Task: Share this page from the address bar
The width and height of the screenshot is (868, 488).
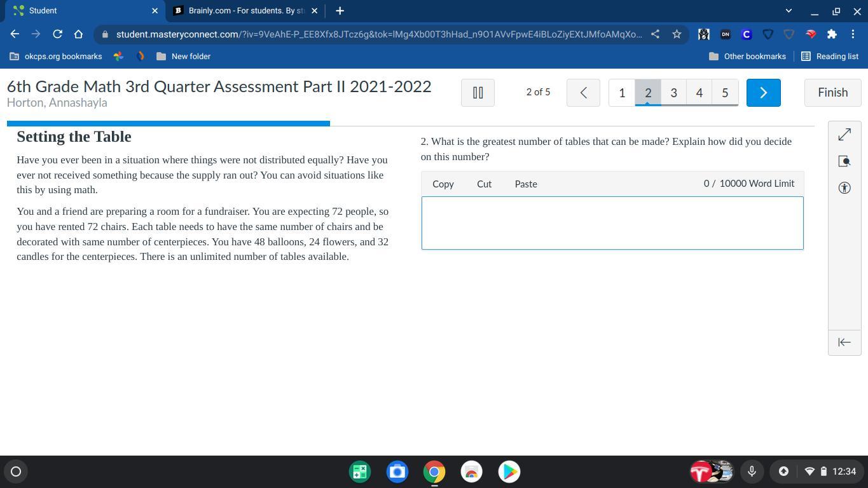Action: (655, 34)
